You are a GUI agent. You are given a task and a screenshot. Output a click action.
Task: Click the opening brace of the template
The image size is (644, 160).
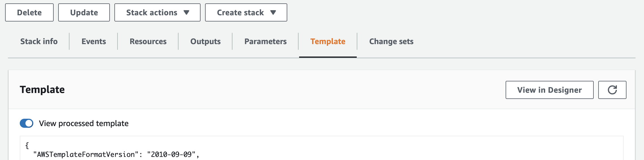pyautogui.click(x=27, y=146)
